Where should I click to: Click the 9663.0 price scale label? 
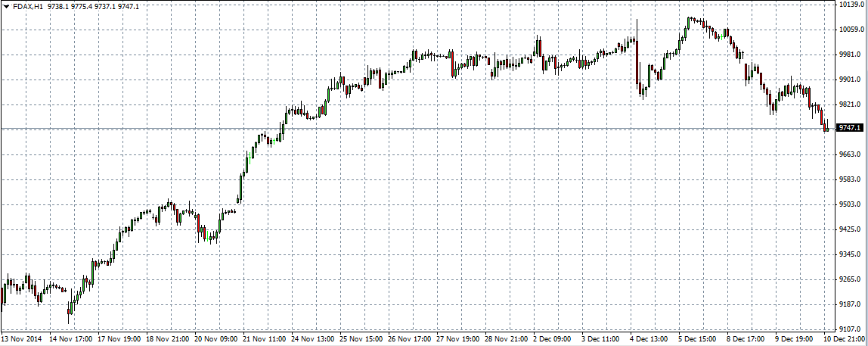click(x=850, y=154)
